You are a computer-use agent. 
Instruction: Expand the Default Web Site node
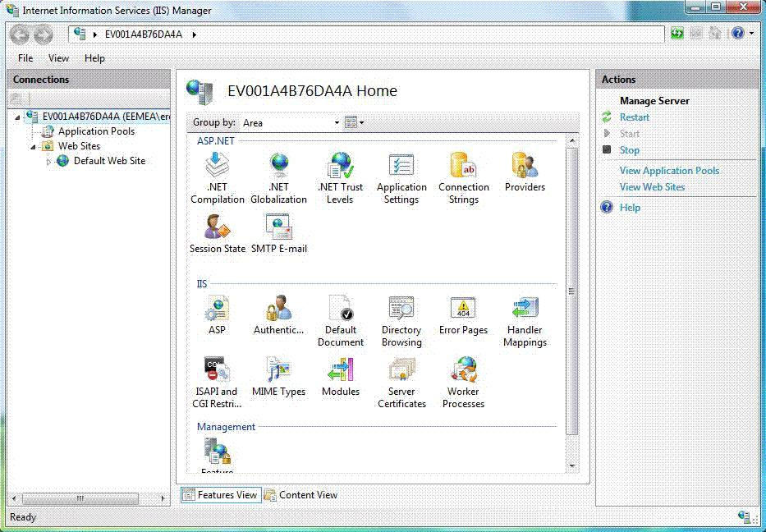pyautogui.click(x=48, y=162)
